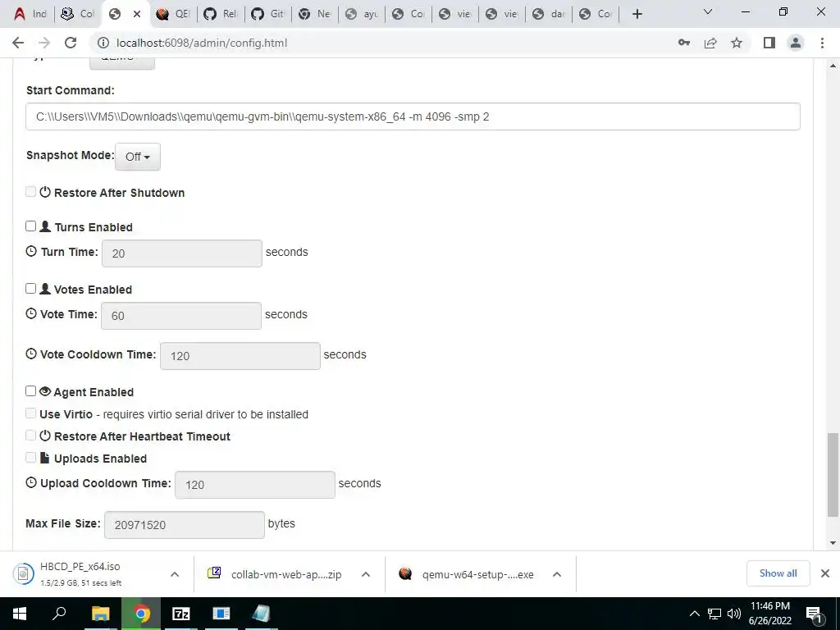This screenshot has height=630, width=840.
Task: Open File Explorer from taskbar
Action: 100,614
